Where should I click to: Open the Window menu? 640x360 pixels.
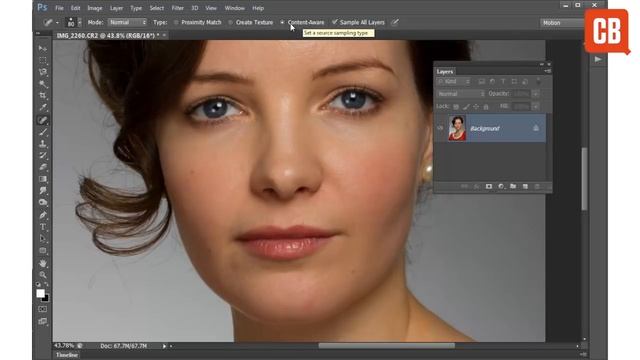(x=235, y=8)
